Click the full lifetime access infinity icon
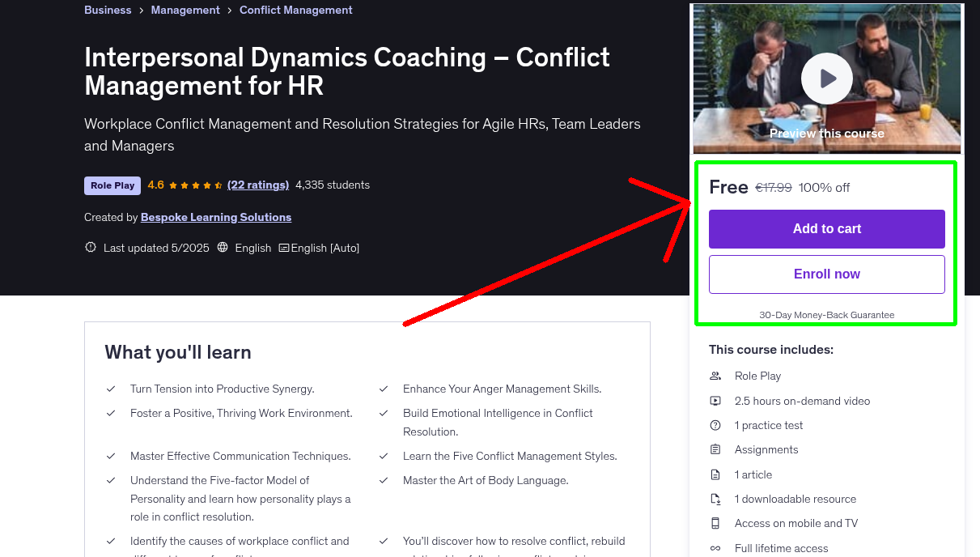 (715, 548)
